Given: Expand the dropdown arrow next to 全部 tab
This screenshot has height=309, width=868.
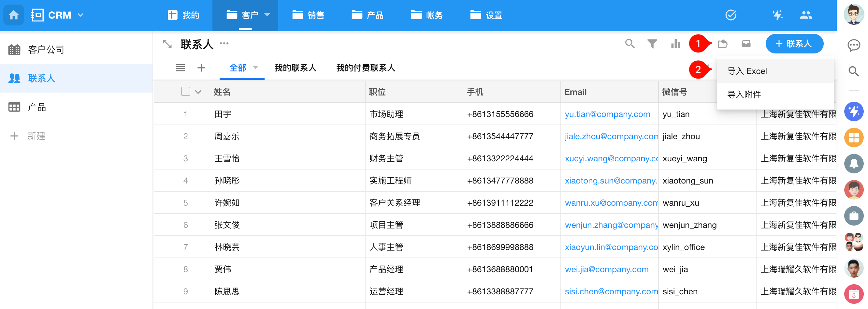Looking at the screenshot, I should pyautogui.click(x=255, y=67).
